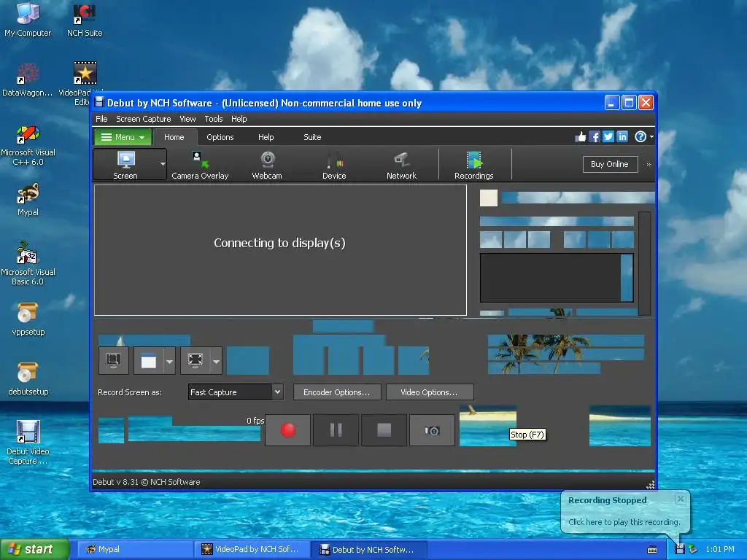Click the Debut window resize grip corner

[x=650, y=485]
